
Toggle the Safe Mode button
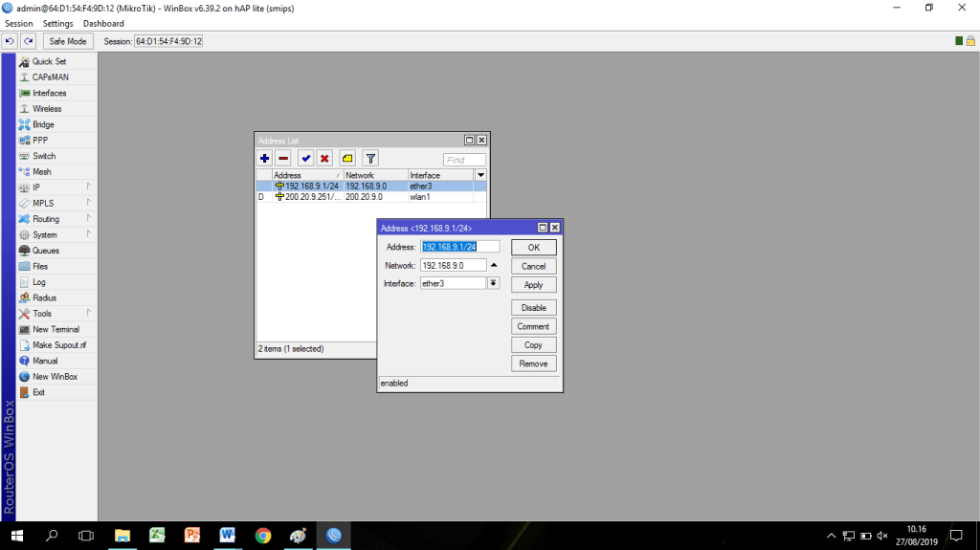tap(68, 41)
